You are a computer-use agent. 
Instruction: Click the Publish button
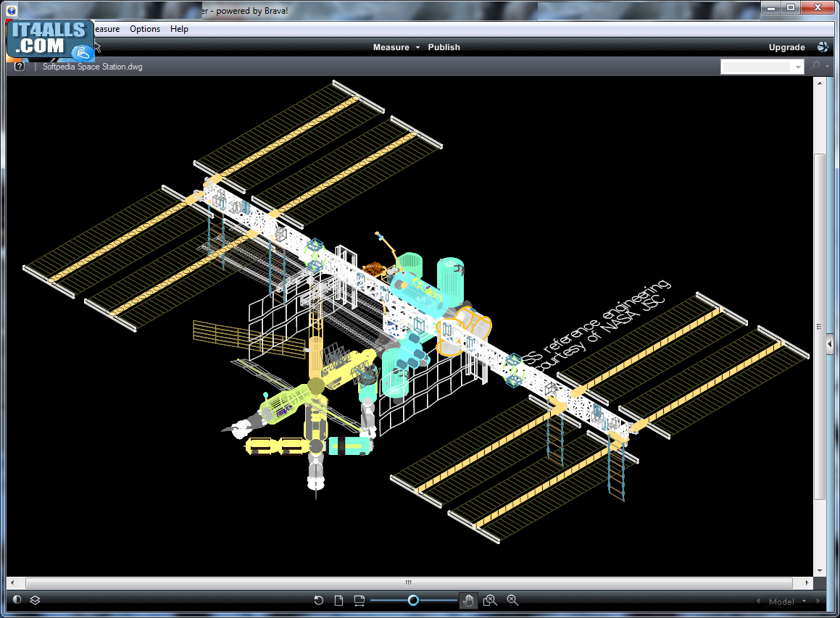pos(444,47)
